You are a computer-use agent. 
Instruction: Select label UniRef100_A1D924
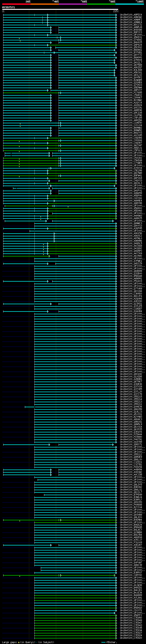[131, 105]
